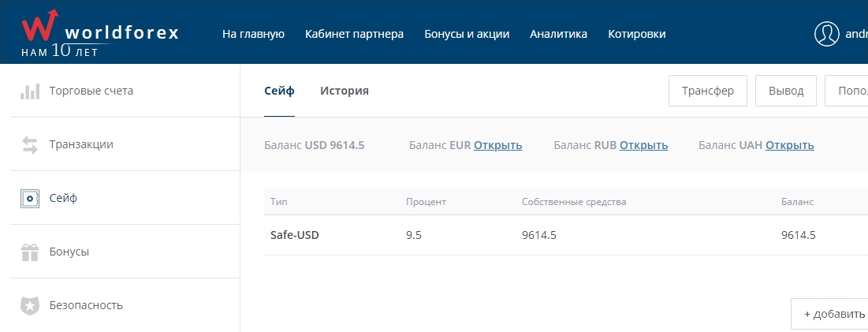
Task: Open the Котировки navigation item
Action: 637,34
